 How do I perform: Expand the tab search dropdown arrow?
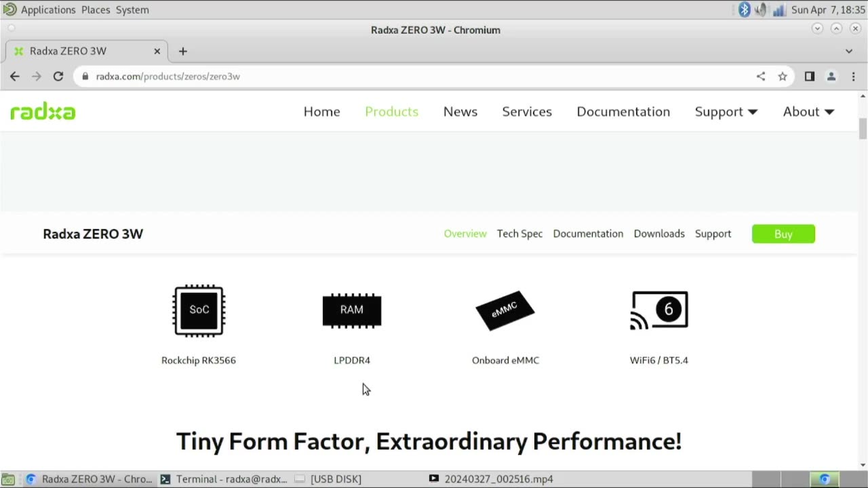click(x=849, y=51)
